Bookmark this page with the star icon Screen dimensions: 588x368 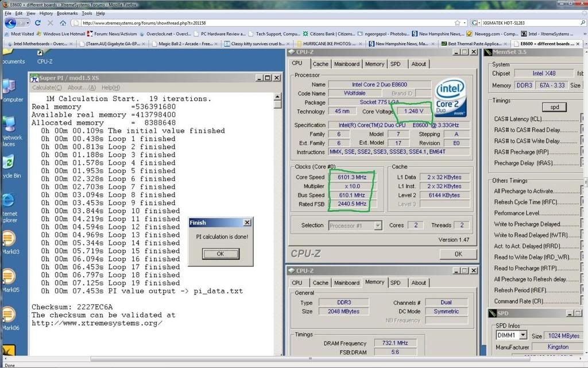click(x=457, y=23)
